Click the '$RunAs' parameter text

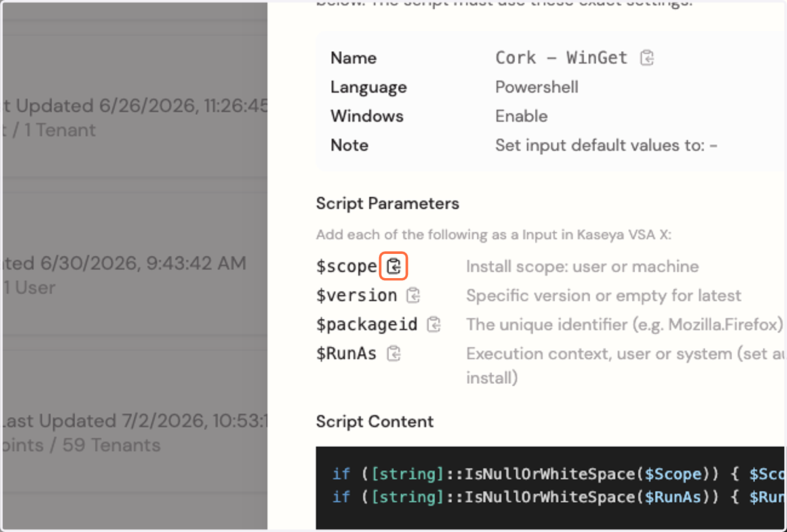tap(346, 354)
